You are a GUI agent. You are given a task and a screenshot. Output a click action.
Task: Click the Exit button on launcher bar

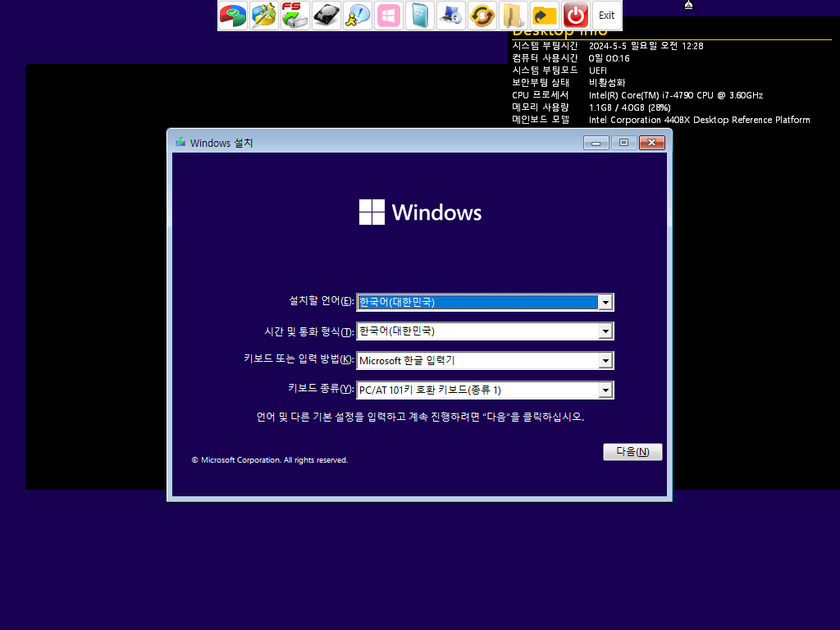click(x=606, y=16)
